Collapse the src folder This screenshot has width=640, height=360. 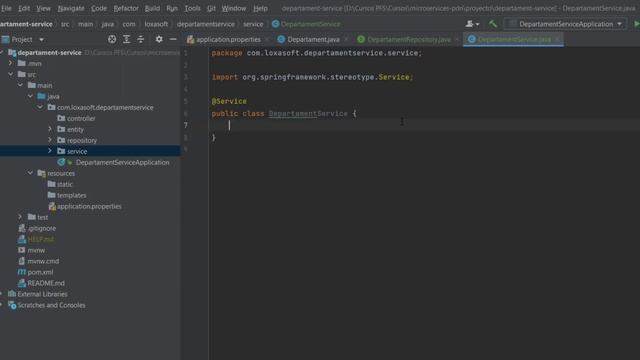tap(11, 74)
